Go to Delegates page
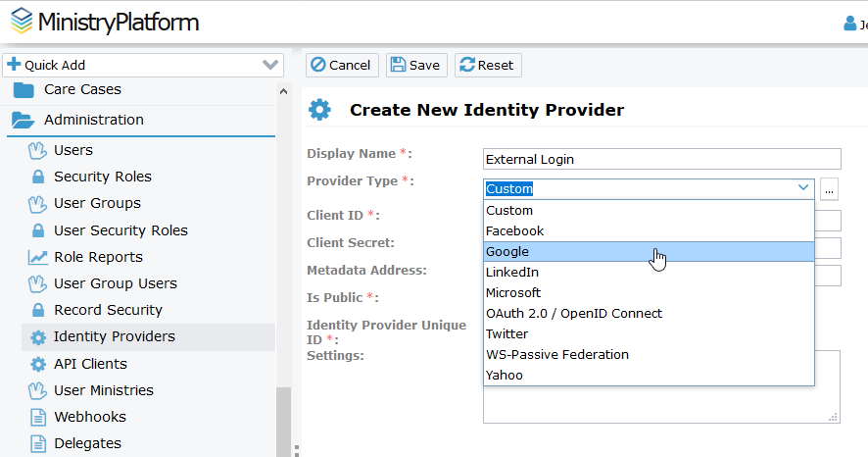 87,443
